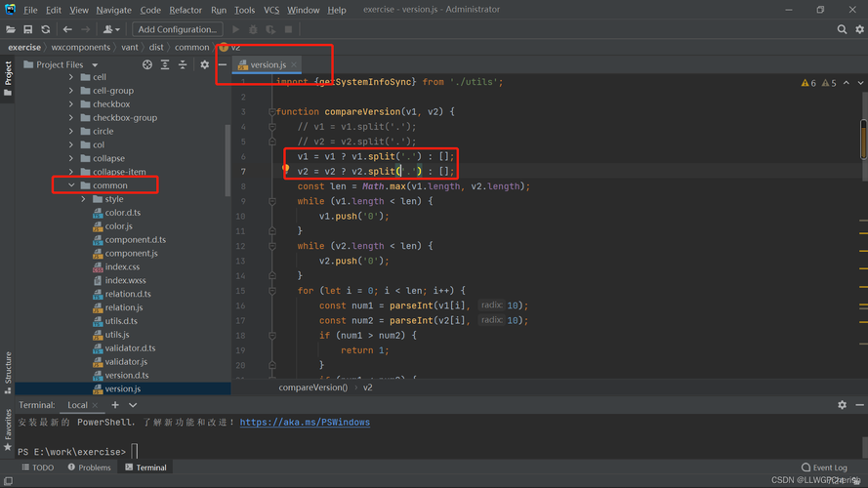Viewport: 868px width, 488px height.
Task: Click into the terminal prompt input
Action: pos(135,452)
